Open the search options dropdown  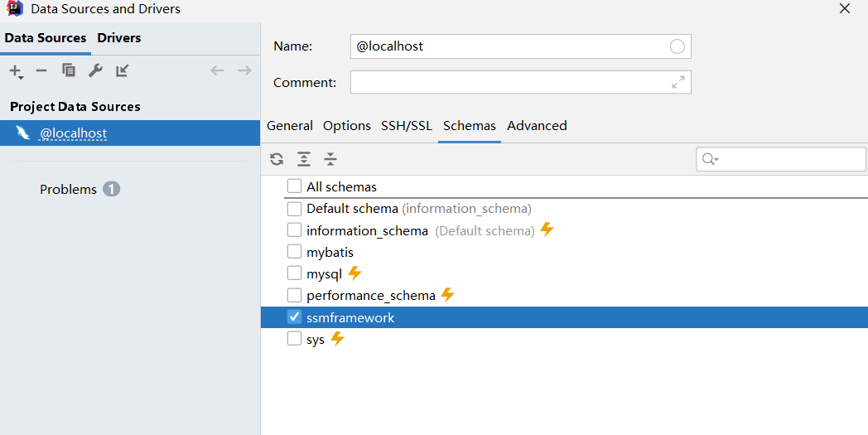pos(710,159)
